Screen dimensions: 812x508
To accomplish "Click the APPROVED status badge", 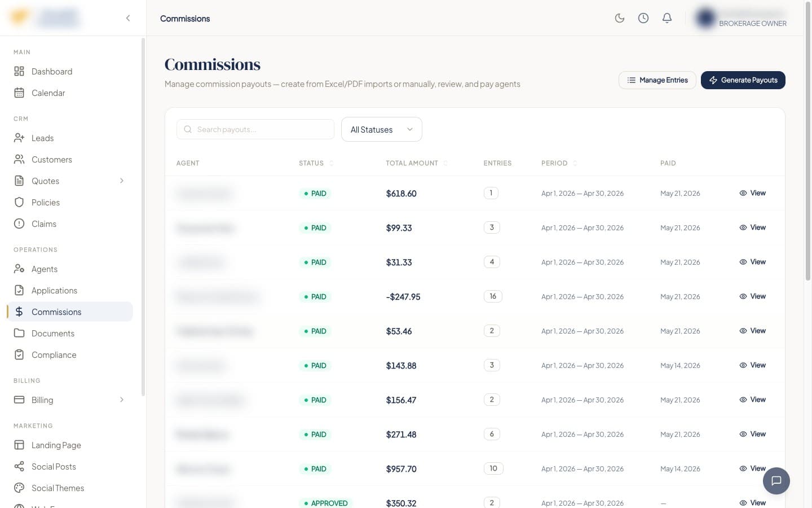I will point(326,503).
